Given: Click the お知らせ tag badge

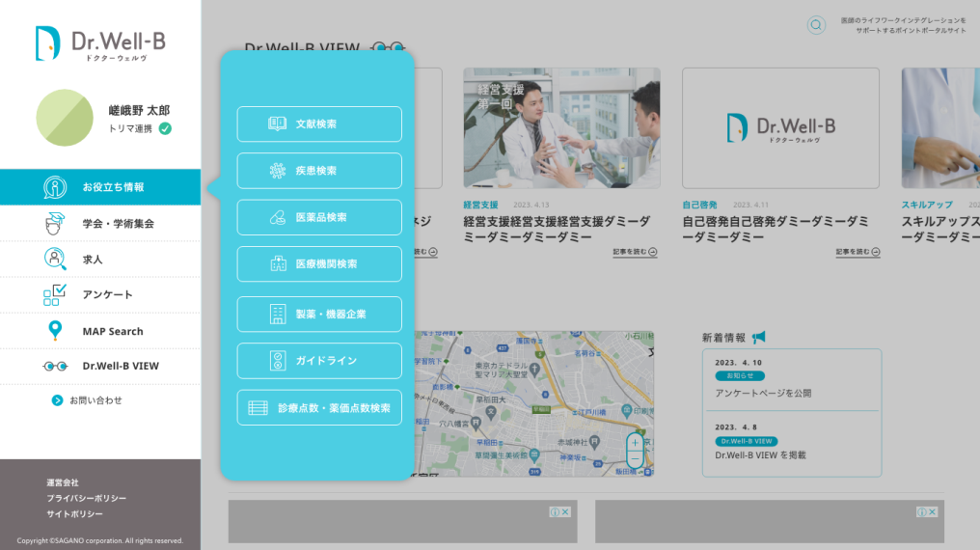Looking at the screenshot, I should (740, 375).
